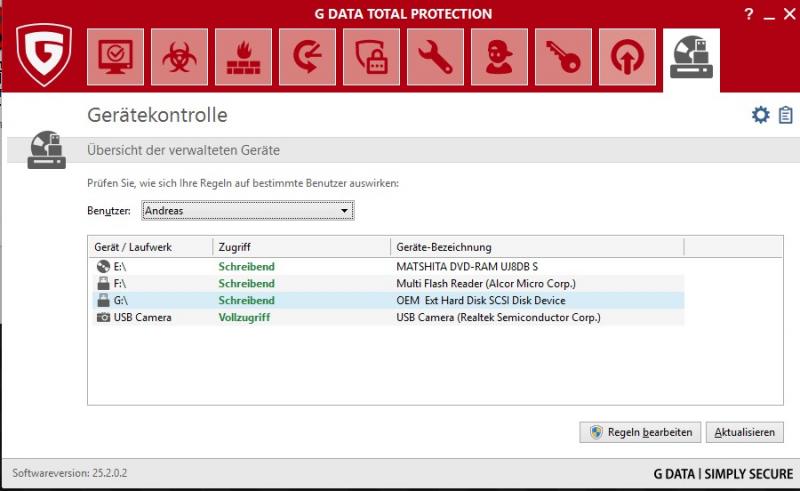The width and height of the screenshot is (800, 491).
Task: Click Schreibend access for F:\
Action: pyautogui.click(x=246, y=283)
